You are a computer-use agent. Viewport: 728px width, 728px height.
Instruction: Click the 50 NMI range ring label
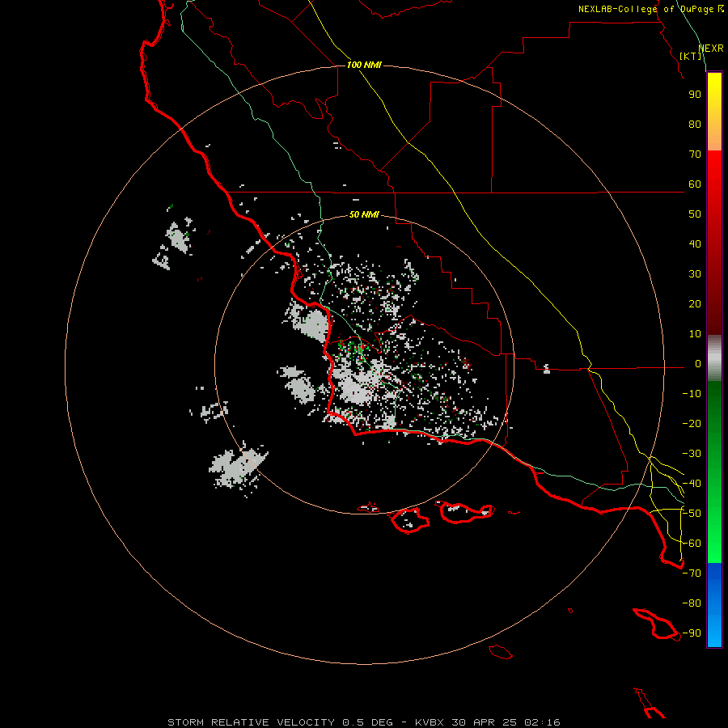click(x=364, y=214)
